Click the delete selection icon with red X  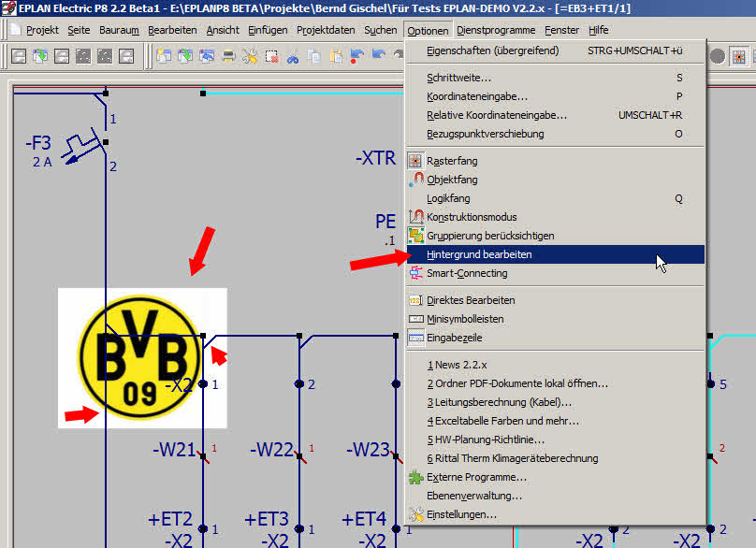click(x=271, y=56)
